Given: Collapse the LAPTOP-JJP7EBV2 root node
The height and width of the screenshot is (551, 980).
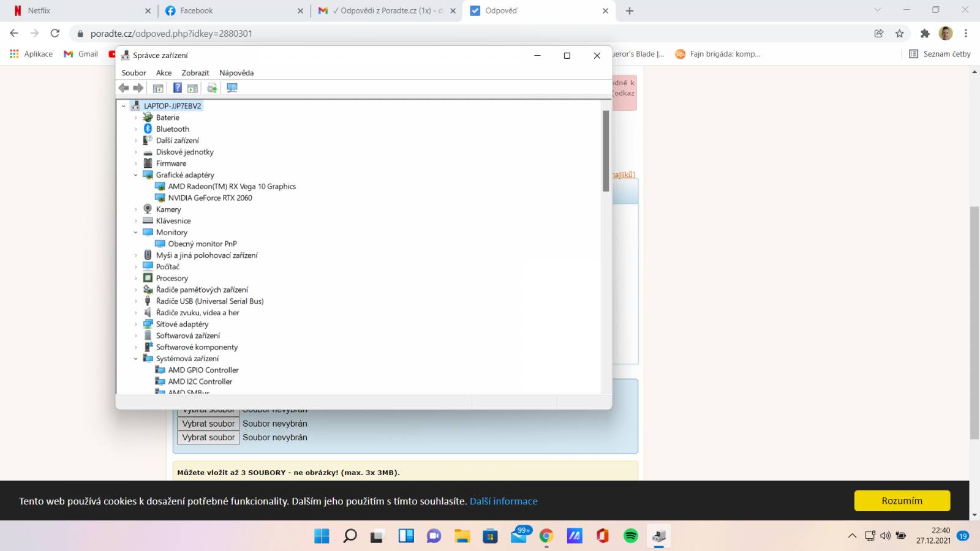Looking at the screenshot, I should 124,106.
